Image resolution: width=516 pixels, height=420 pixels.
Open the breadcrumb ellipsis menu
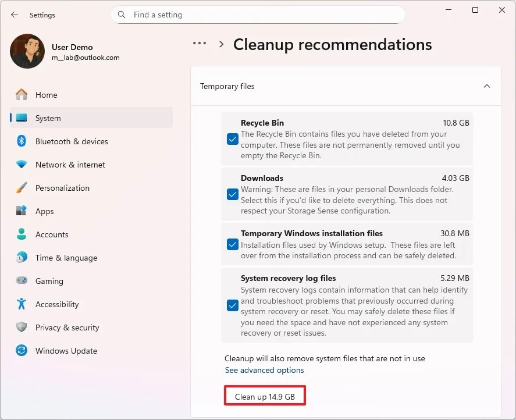[x=200, y=44]
